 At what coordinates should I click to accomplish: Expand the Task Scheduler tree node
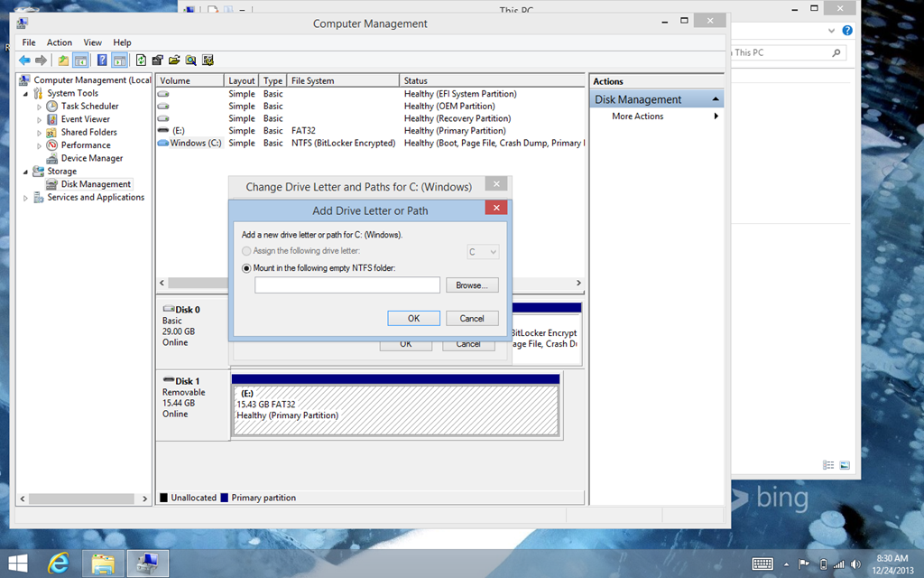click(40, 107)
